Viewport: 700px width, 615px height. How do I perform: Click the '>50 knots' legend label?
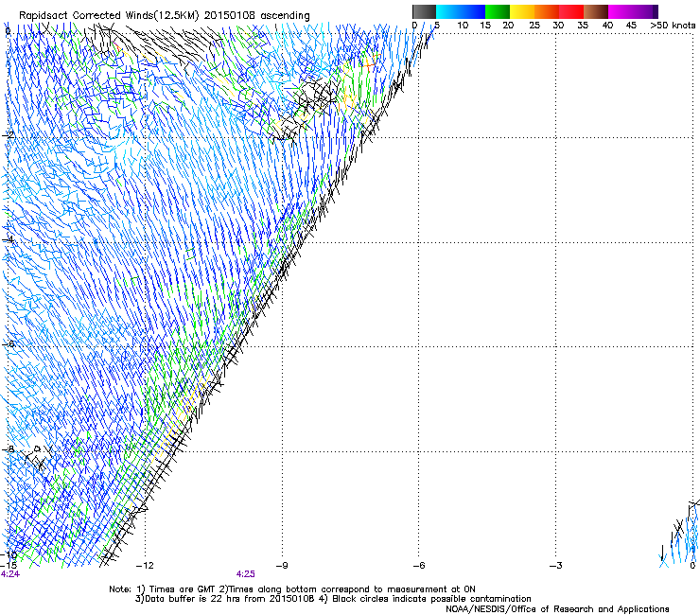pyautogui.click(x=673, y=26)
